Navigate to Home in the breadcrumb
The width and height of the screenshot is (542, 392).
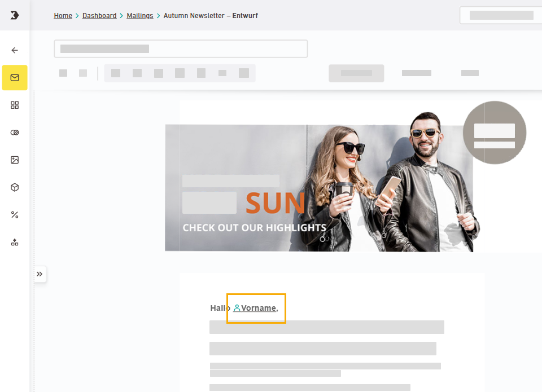pos(63,16)
